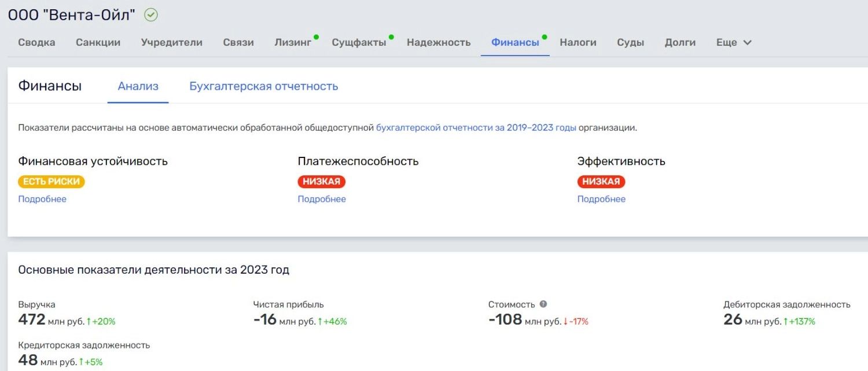The image size is (868, 371).
Task: Click the +20% revenue change indicator
Action: (x=101, y=321)
